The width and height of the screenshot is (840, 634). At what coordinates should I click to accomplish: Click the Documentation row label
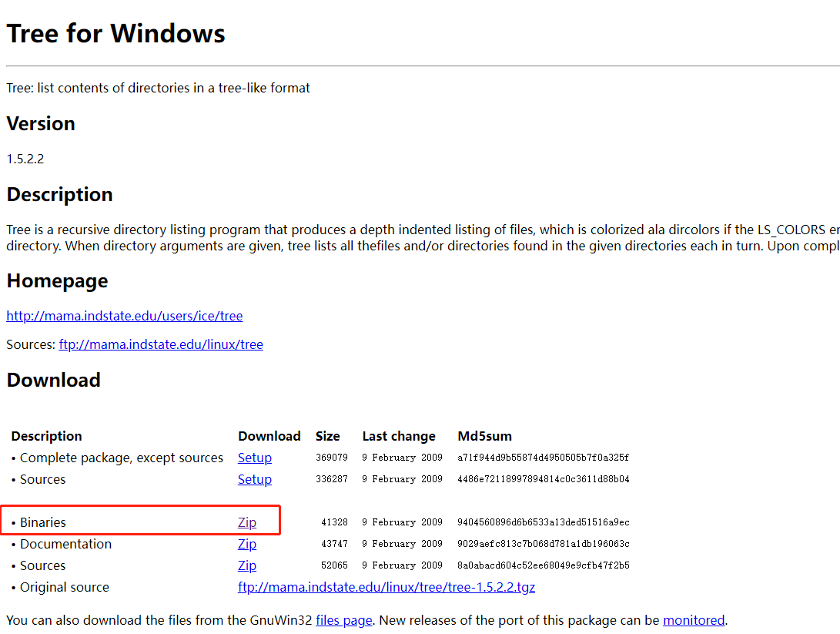pos(66,544)
